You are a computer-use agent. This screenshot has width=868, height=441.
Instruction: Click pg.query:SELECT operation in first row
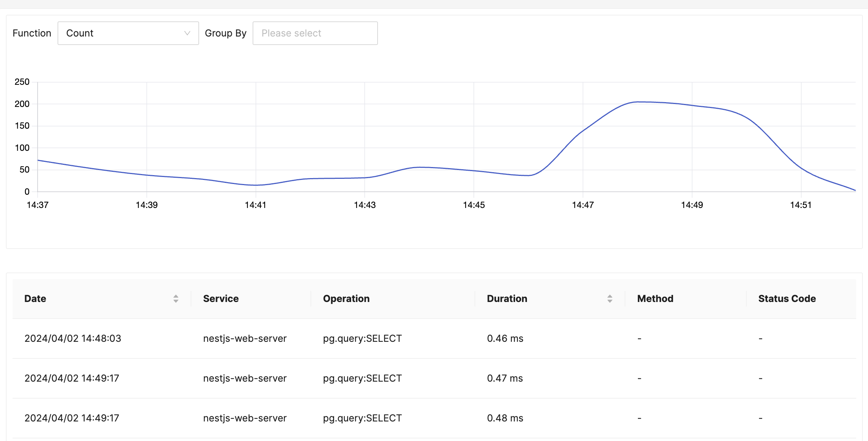click(362, 338)
